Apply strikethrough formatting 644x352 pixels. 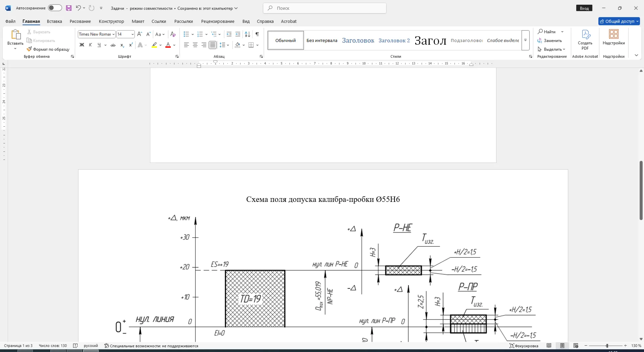tap(113, 45)
